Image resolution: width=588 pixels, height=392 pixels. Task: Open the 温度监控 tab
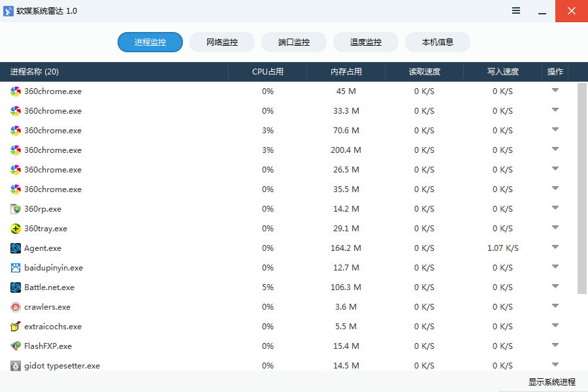(x=366, y=42)
